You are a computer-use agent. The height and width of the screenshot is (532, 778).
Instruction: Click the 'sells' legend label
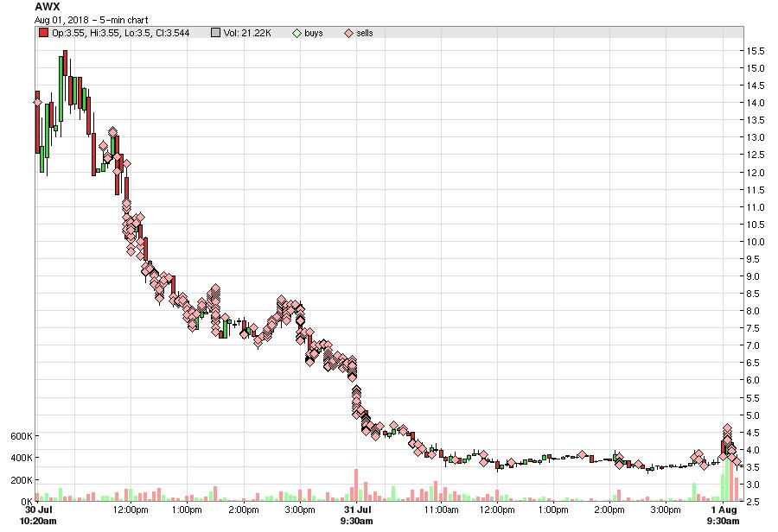(x=365, y=33)
